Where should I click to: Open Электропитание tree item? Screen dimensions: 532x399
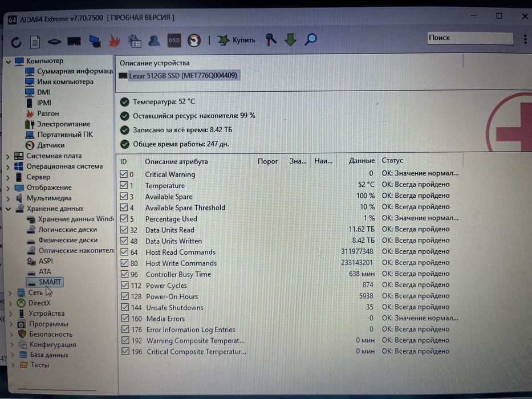click(63, 124)
